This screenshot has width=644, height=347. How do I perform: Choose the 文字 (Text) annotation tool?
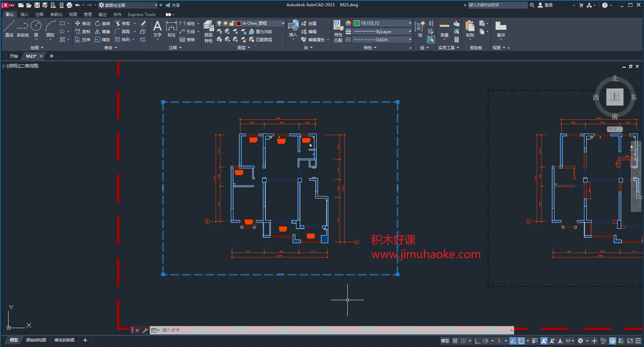pyautogui.click(x=157, y=29)
